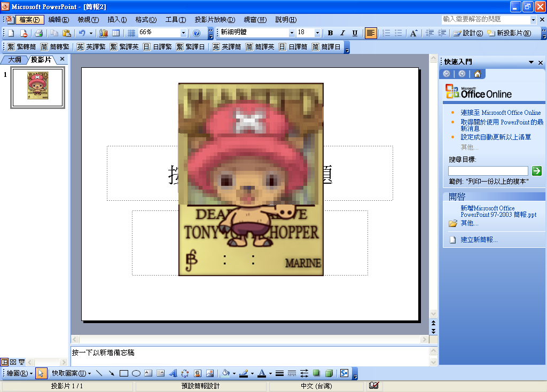Choose Dash Style from drawing toolbar
Image resolution: width=547 pixels, height=392 pixels.
[x=292, y=373]
